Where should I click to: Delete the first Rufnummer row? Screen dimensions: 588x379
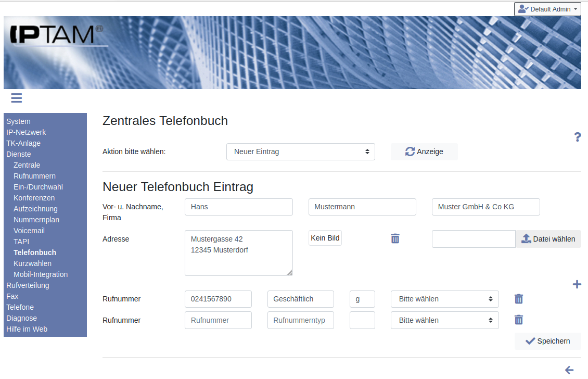[518, 299]
